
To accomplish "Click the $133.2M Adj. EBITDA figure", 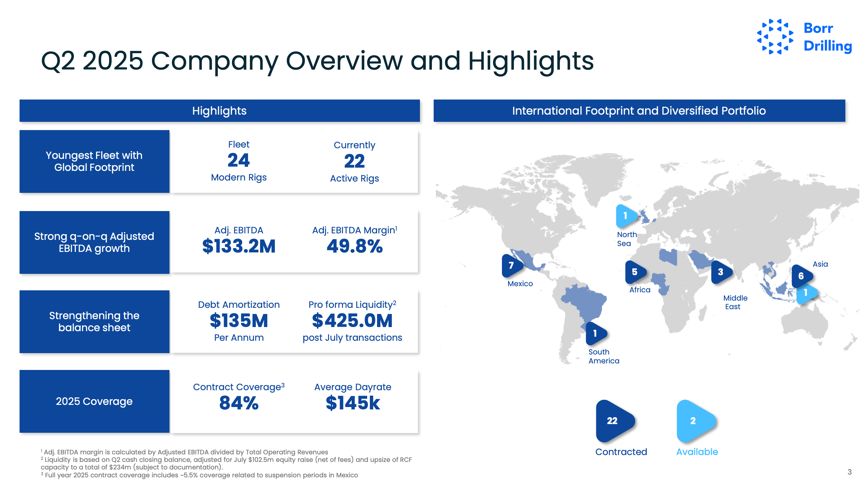I will [239, 246].
